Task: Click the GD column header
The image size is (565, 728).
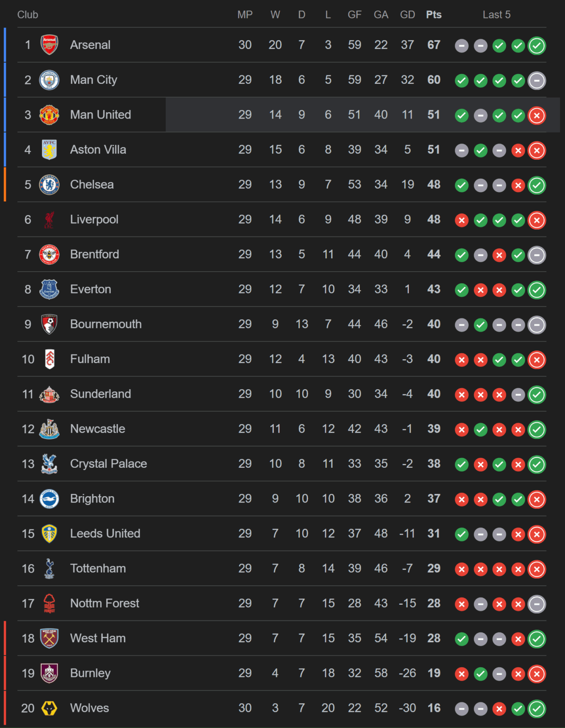Action: [407, 15]
